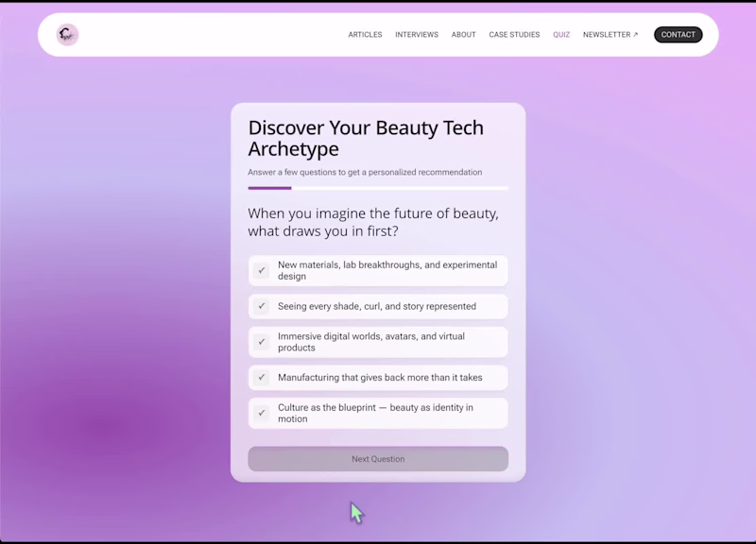Select the Quiz nav item
756x544 pixels.
pyautogui.click(x=561, y=35)
